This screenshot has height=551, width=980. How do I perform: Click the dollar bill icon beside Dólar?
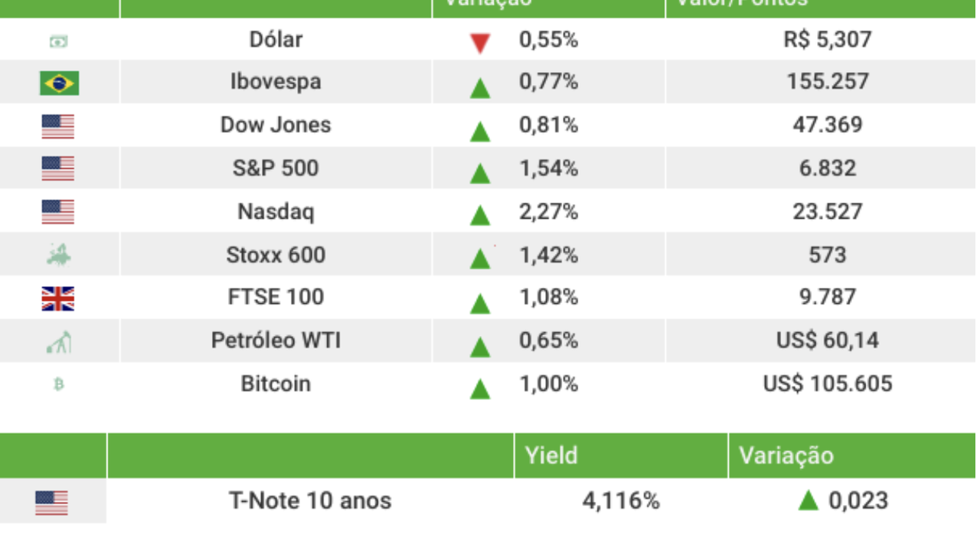[x=59, y=41]
